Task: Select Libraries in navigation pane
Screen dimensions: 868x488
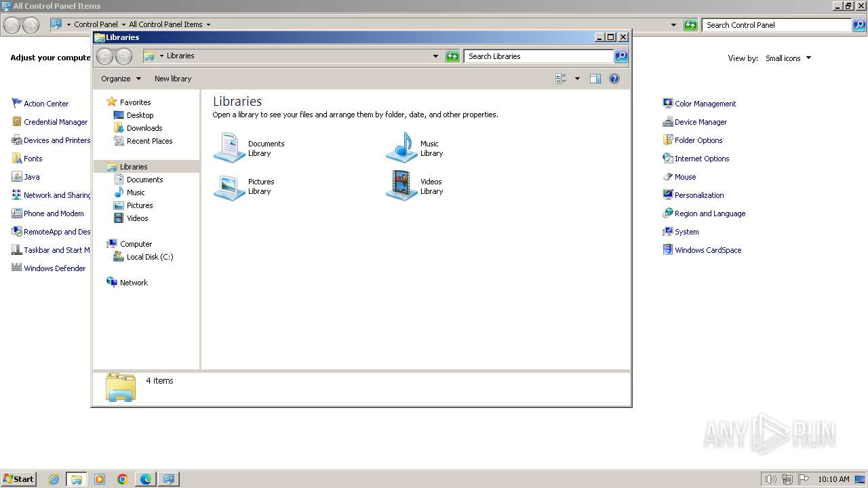Action: pos(134,167)
